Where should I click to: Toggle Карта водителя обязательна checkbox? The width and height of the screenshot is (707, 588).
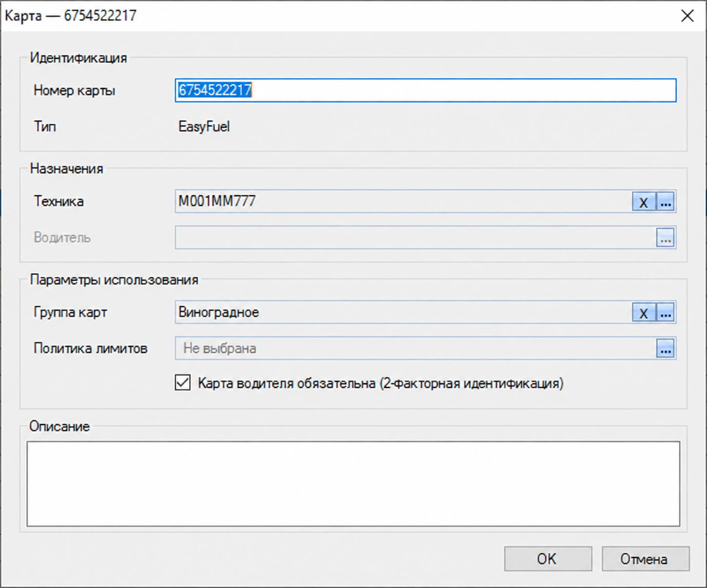(183, 383)
